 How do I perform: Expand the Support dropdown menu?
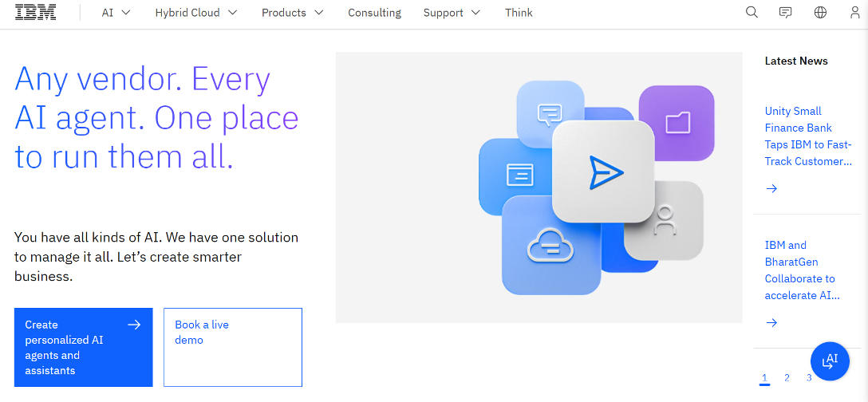[452, 13]
